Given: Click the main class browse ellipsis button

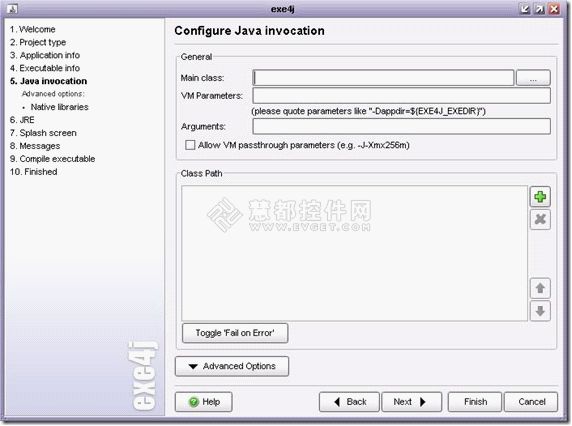Looking at the screenshot, I should 533,78.
